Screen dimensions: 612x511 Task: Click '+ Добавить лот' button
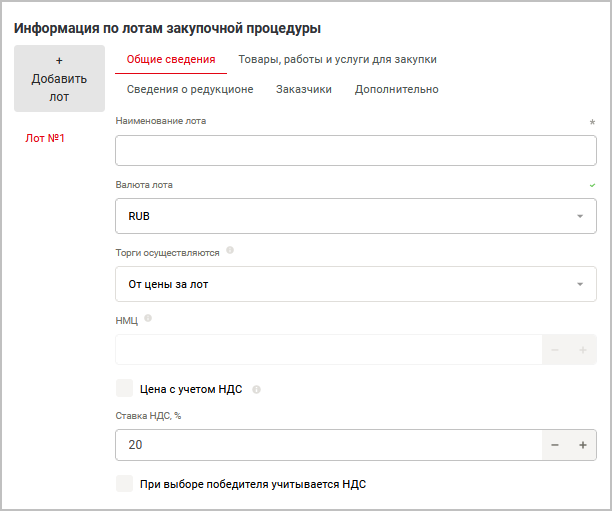59,78
